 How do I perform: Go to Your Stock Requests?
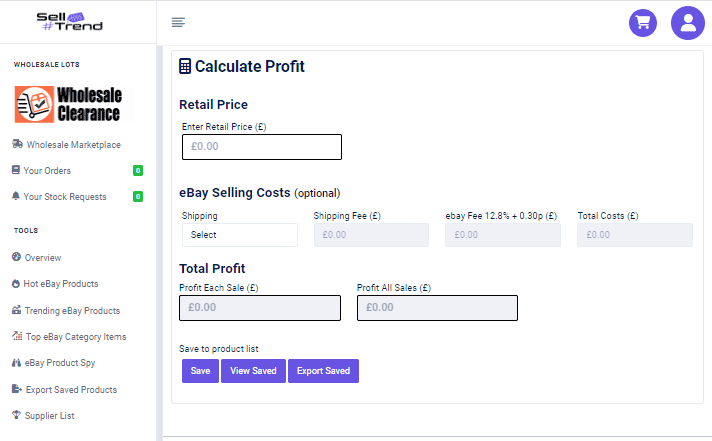pos(64,197)
